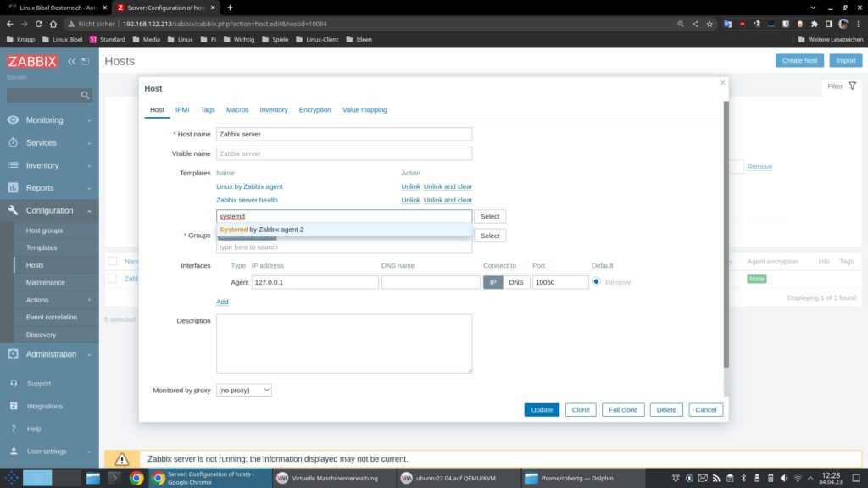Cancel the Host dialog

[x=706, y=410]
